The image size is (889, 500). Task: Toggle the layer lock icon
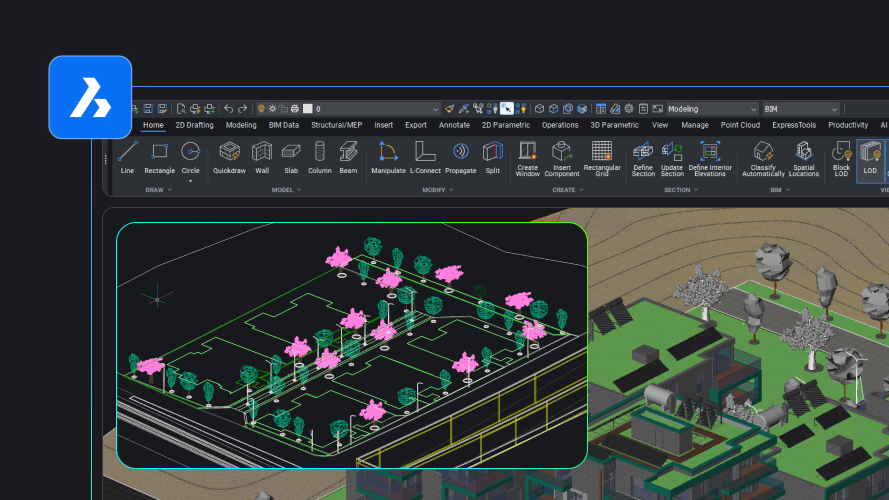pyautogui.click(x=283, y=109)
